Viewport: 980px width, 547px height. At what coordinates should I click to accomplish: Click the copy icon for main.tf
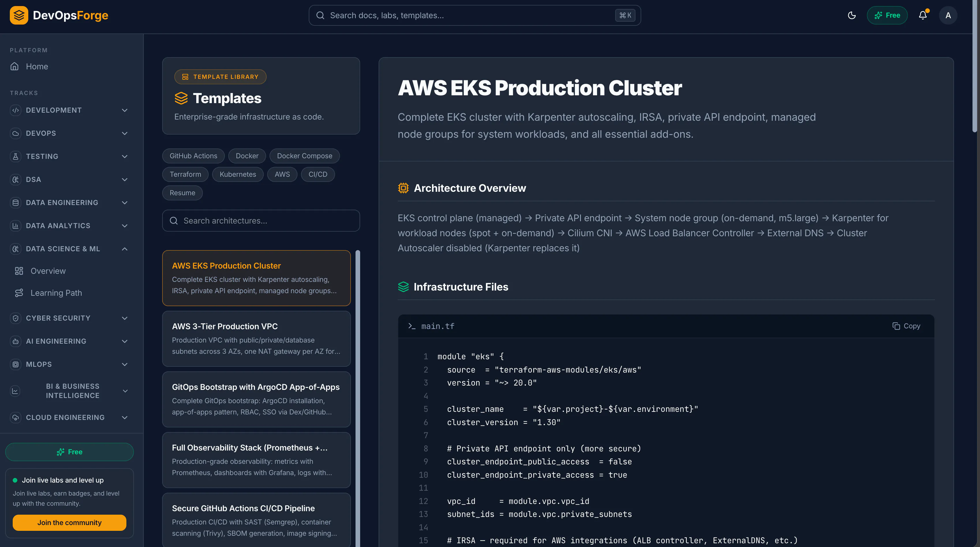(896, 326)
